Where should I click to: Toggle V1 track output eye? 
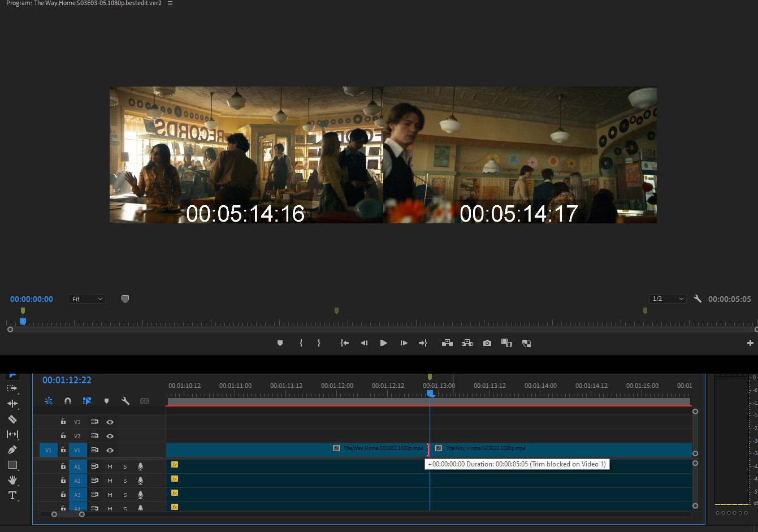click(110, 450)
